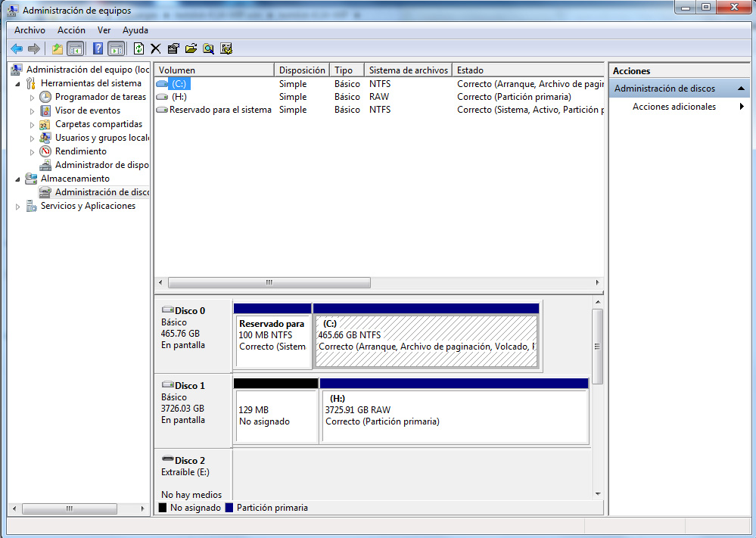Click the green Refresh icon in toolbar
This screenshot has width=756, height=538.
tap(138, 48)
